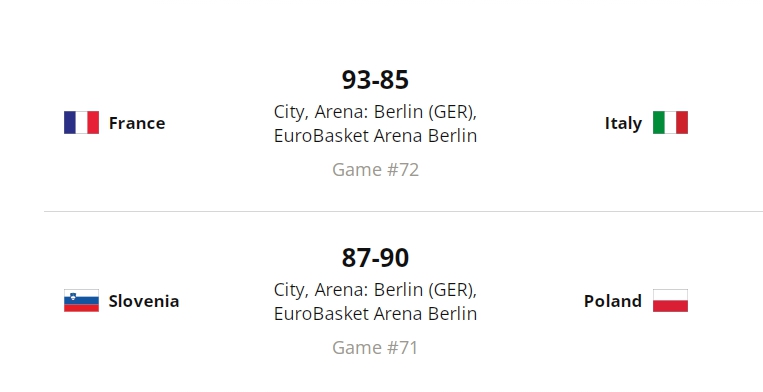Open the Slovenia team name
The image size is (763, 392).
tap(144, 301)
